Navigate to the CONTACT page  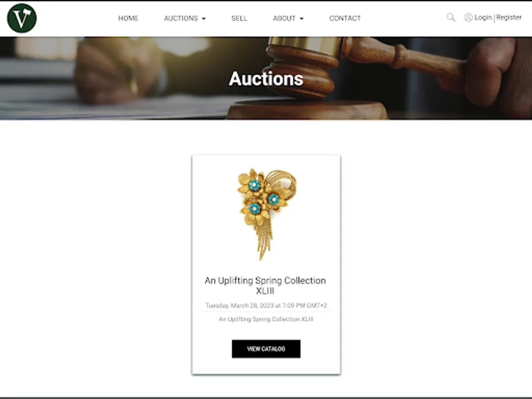pos(345,18)
